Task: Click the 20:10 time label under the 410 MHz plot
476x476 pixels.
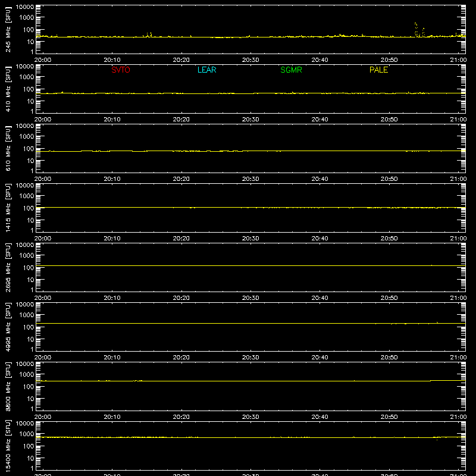Action: point(112,120)
